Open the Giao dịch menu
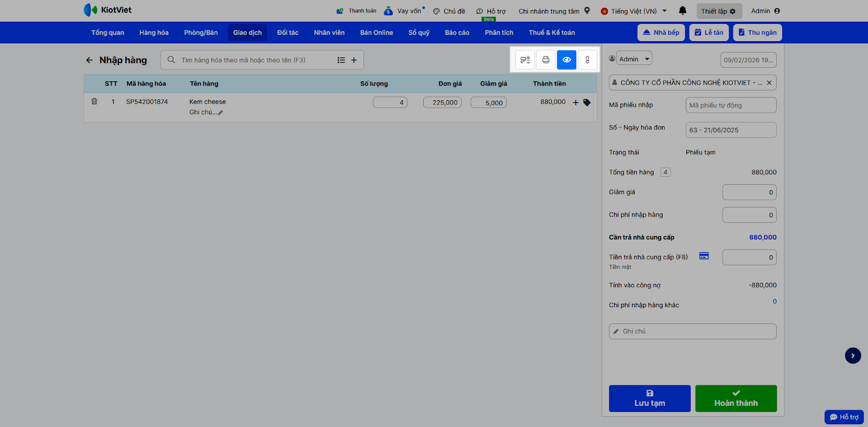The image size is (868, 427). pyautogui.click(x=247, y=33)
